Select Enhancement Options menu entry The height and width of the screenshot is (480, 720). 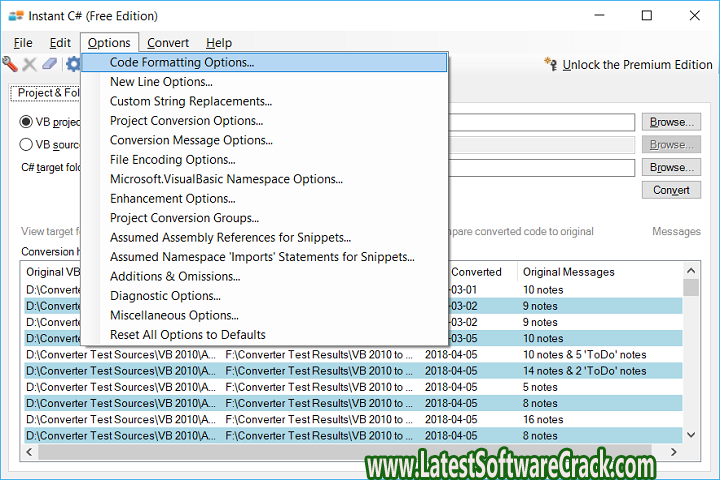coord(264,198)
